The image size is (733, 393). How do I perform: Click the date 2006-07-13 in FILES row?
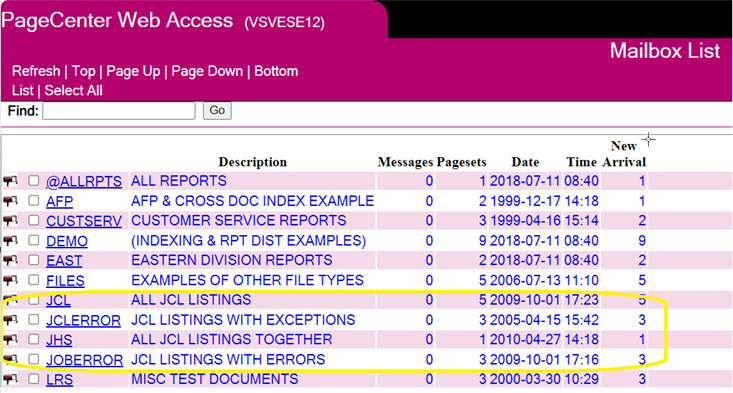click(525, 280)
